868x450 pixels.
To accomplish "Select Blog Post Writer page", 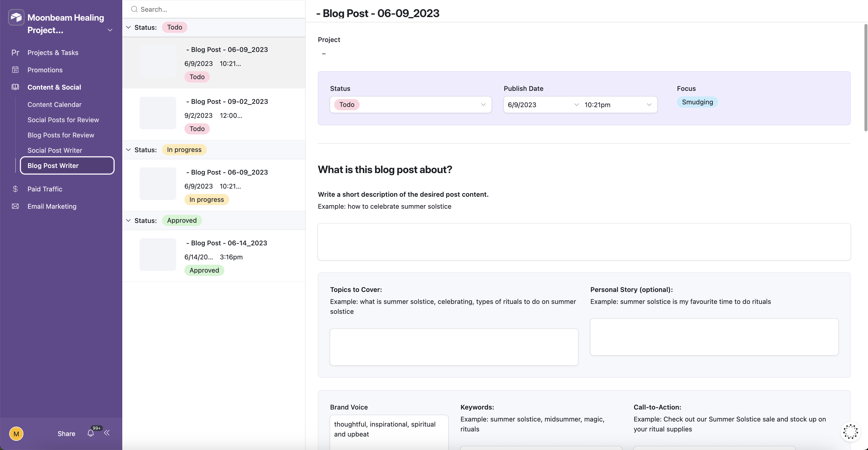I will coord(67,165).
